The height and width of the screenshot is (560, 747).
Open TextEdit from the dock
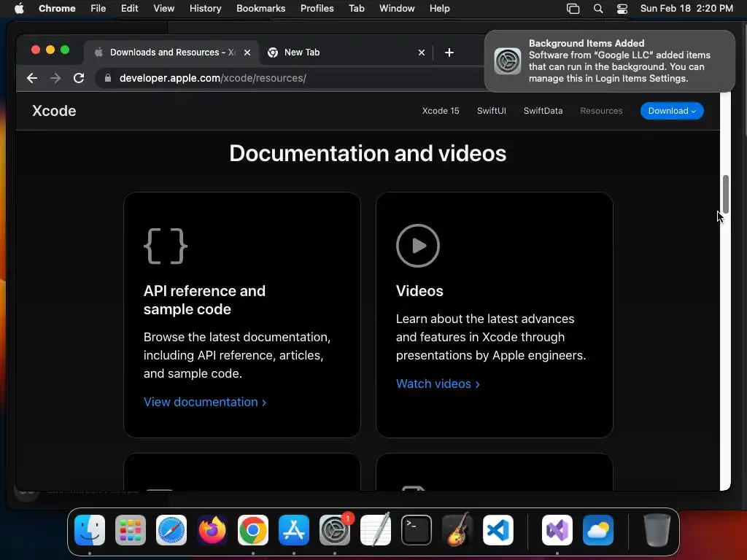[376, 530]
